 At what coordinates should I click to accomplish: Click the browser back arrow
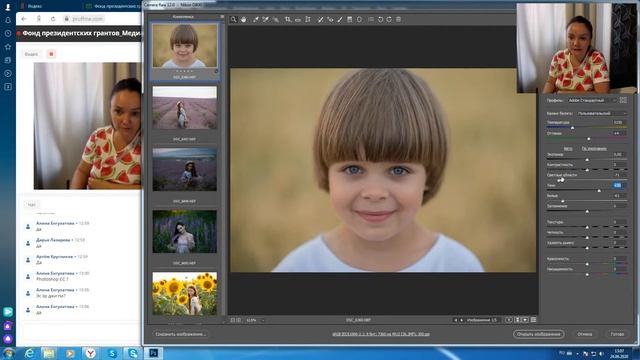click(x=24, y=19)
